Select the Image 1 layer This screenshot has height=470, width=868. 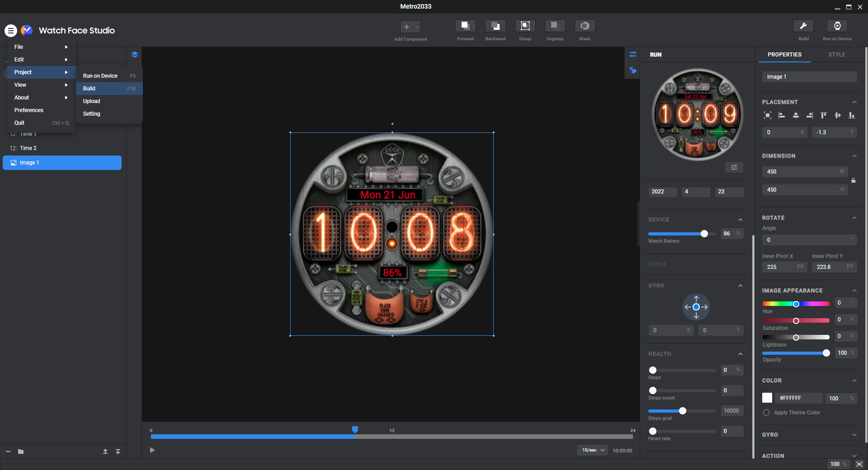pos(62,163)
